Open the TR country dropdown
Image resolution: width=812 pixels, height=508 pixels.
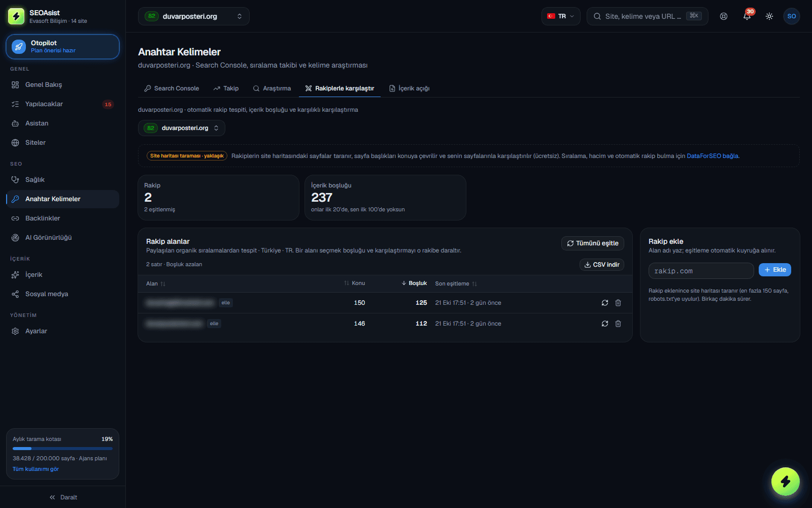(x=561, y=16)
